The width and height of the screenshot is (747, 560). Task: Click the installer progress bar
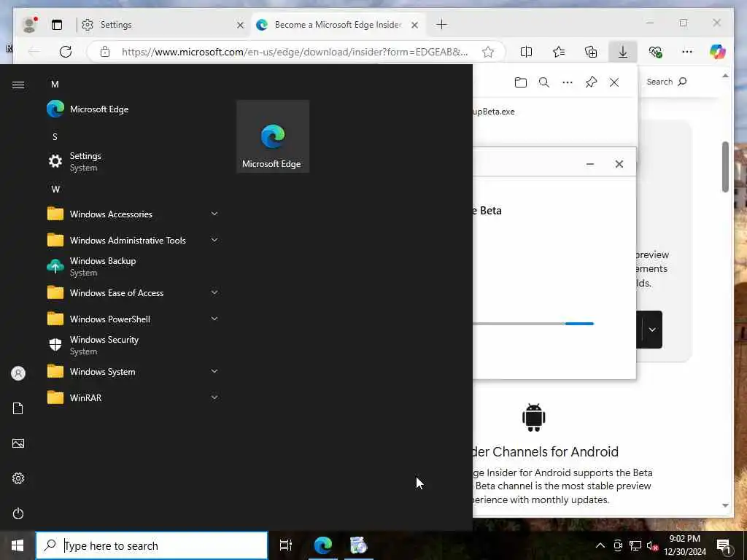[533, 324]
